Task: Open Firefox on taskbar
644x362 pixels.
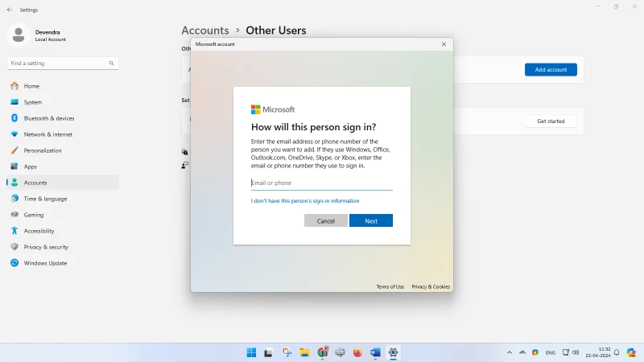Action: pyautogui.click(x=357, y=352)
